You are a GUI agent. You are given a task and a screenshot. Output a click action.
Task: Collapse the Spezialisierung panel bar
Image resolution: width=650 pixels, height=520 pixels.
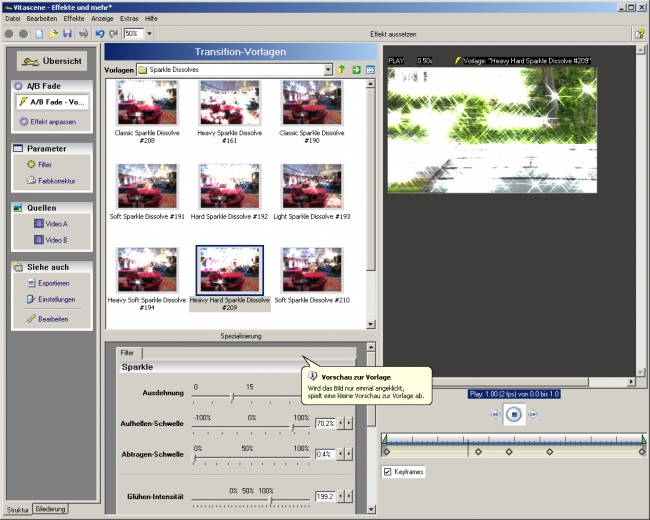pos(240,336)
